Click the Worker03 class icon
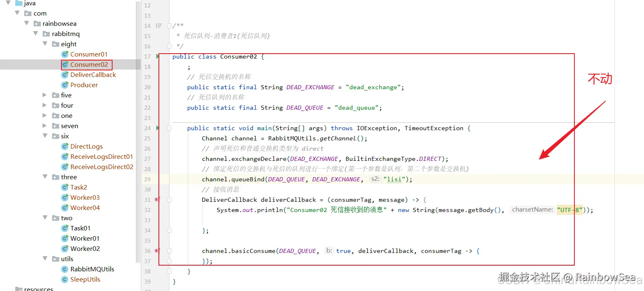The height and width of the screenshot is (291, 644). click(x=65, y=197)
